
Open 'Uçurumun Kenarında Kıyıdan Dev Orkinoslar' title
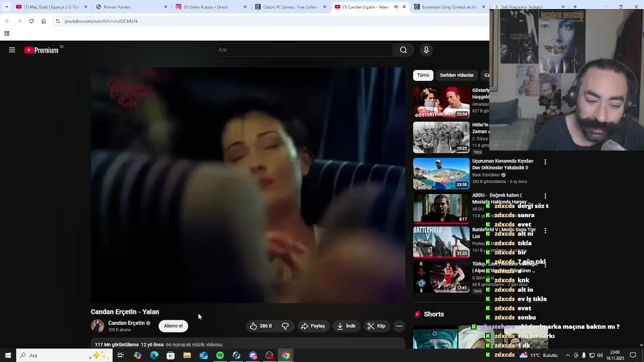[503, 164]
